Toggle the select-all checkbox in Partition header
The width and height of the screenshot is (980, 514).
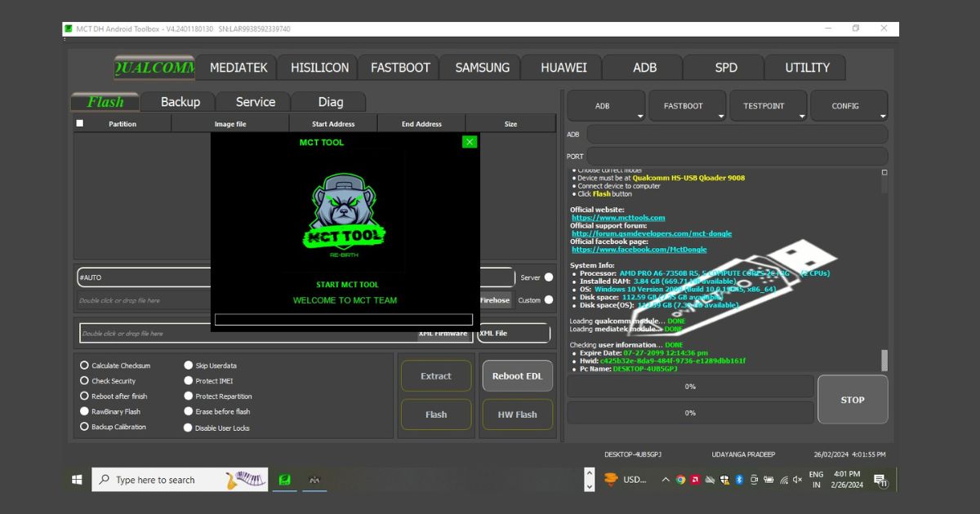point(79,123)
